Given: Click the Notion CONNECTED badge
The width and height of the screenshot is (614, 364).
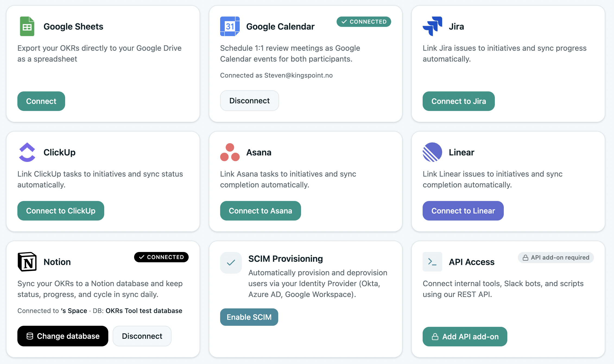Looking at the screenshot, I should point(161,257).
